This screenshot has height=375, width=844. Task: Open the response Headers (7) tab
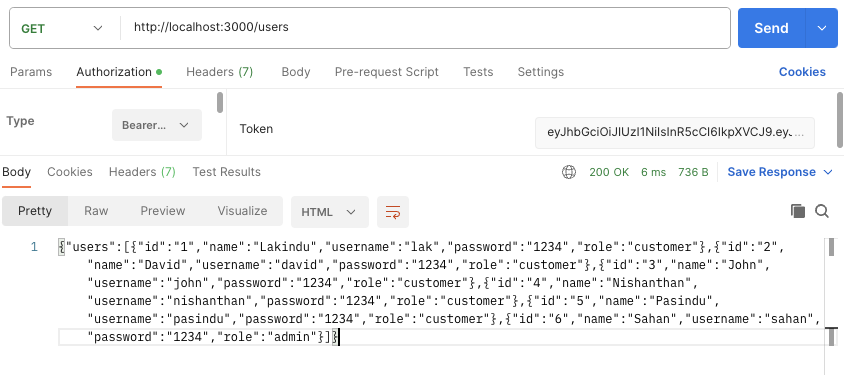(142, 172)
